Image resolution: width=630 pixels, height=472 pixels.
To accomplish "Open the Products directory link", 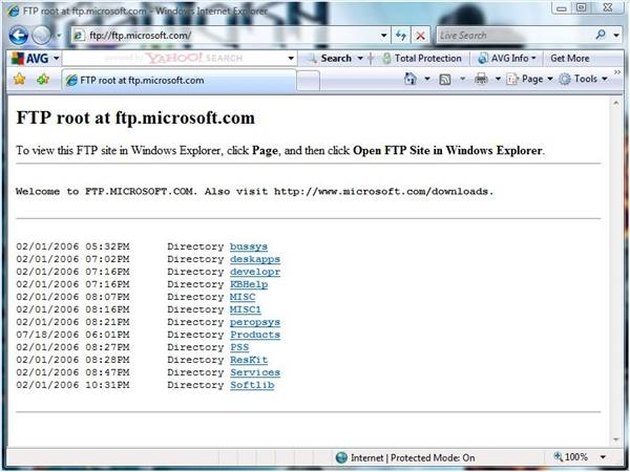I will coord(255,335).
